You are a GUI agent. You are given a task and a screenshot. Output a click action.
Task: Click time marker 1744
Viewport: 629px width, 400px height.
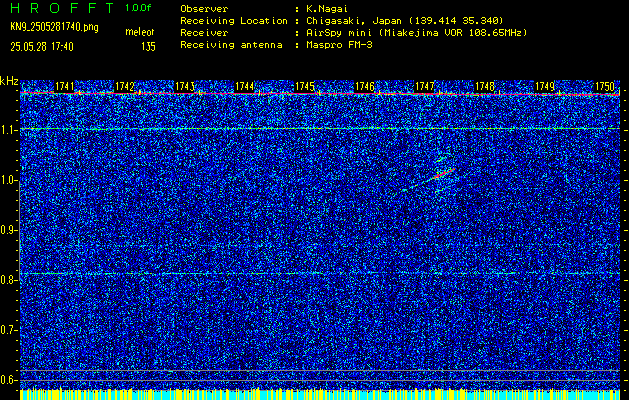pos(244,86)
